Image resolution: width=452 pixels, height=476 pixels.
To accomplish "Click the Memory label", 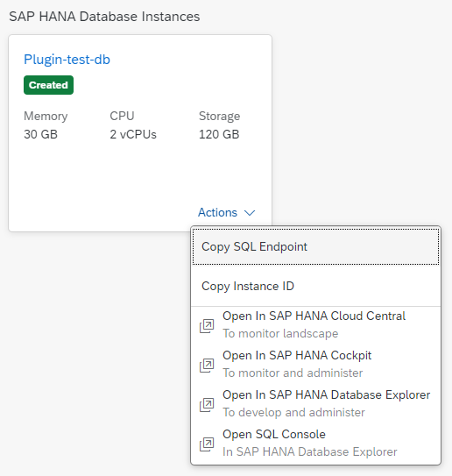I will [46, 117].
